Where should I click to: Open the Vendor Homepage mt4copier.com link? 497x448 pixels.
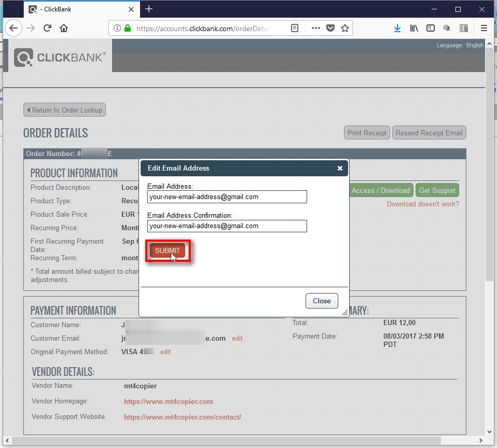[x=168, y=401]
